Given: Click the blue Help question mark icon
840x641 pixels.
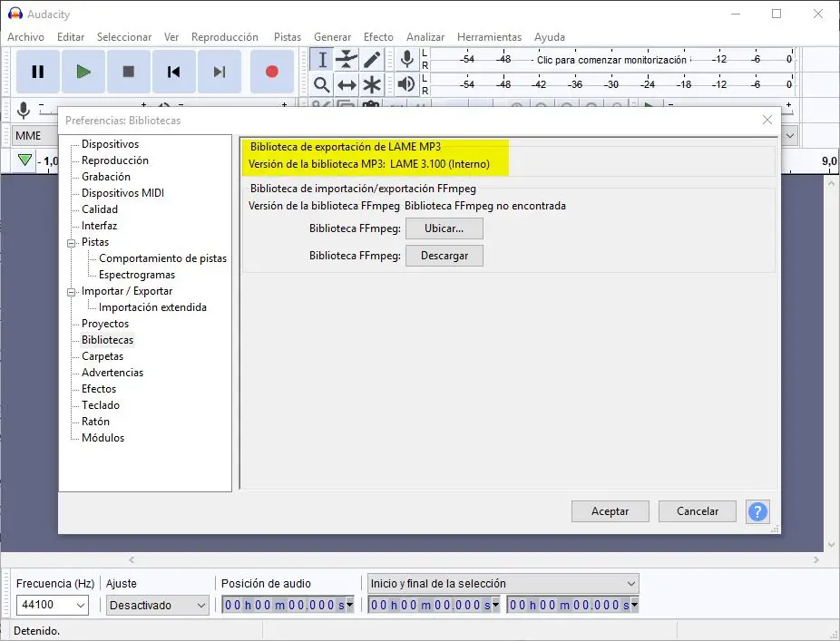Looking at the screenshot, I should [757, 511].
